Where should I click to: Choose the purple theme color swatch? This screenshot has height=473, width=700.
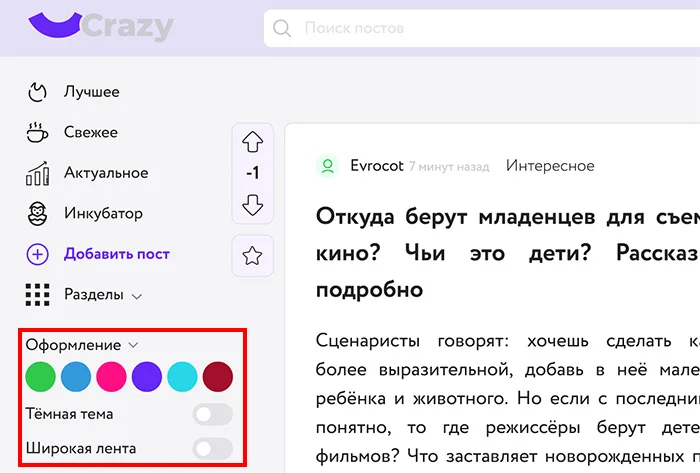tap(147, 377)
